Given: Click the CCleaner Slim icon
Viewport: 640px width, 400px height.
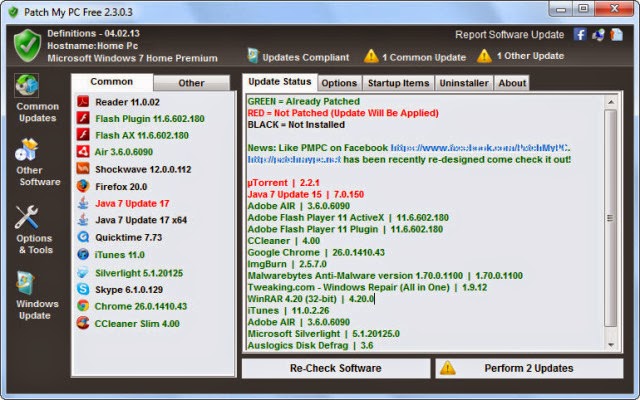Looking at the screenshot, I should (x=83, y=323).
